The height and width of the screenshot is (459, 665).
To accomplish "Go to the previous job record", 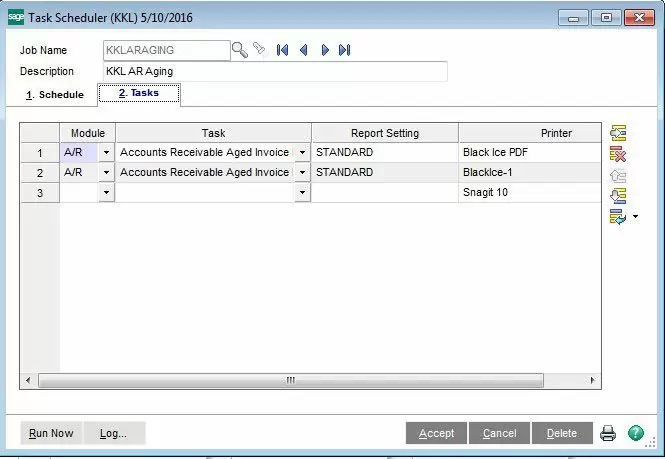I will [303, 49].
